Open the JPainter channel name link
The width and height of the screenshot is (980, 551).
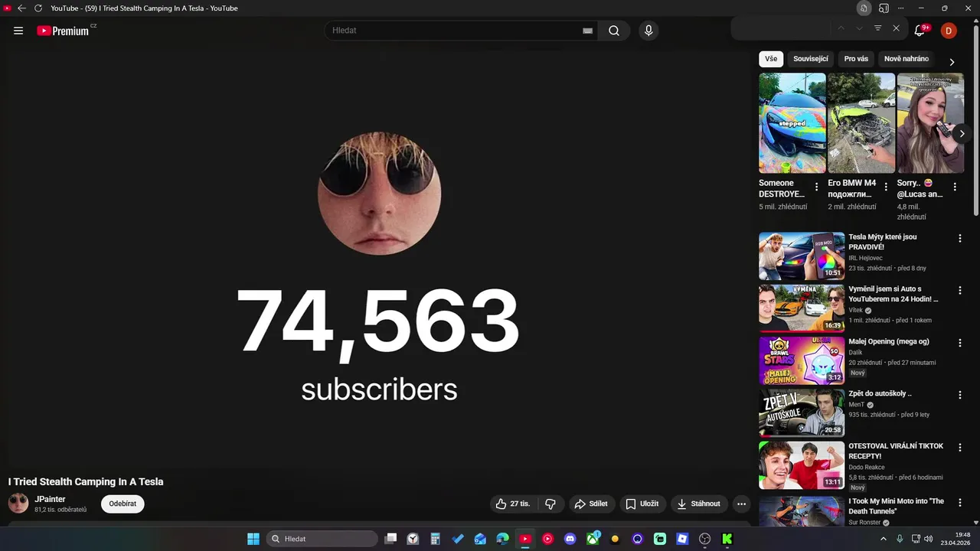pos(50,499)
